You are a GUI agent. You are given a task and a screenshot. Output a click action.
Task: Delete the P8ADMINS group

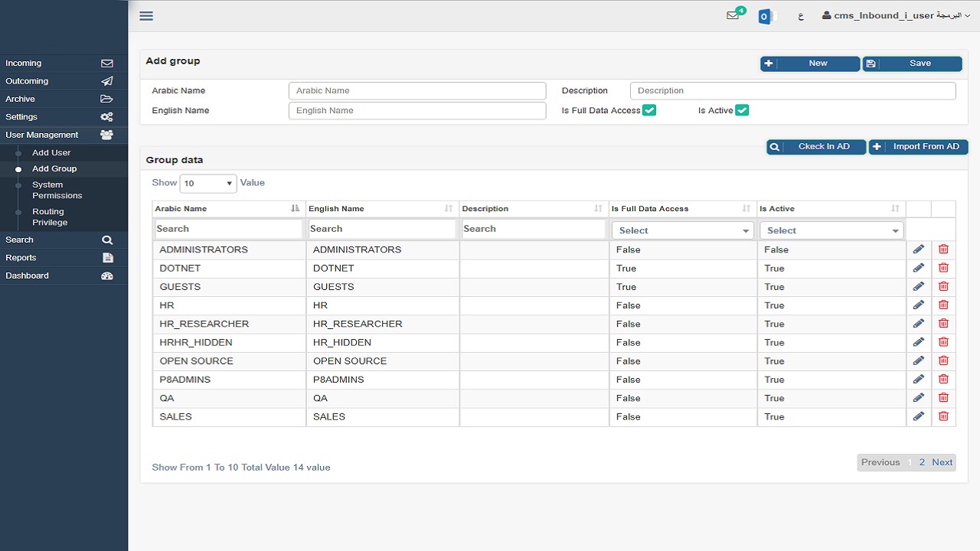tap(943, 379)
